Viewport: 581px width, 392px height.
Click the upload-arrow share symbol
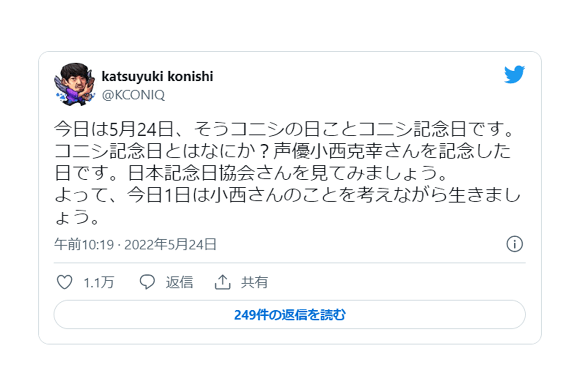222,281
